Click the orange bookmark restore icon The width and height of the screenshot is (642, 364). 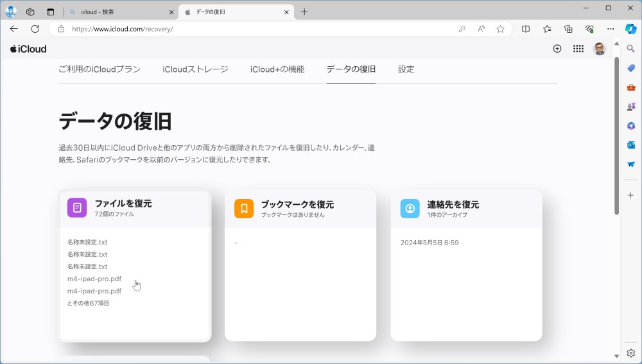coord(243,209)
